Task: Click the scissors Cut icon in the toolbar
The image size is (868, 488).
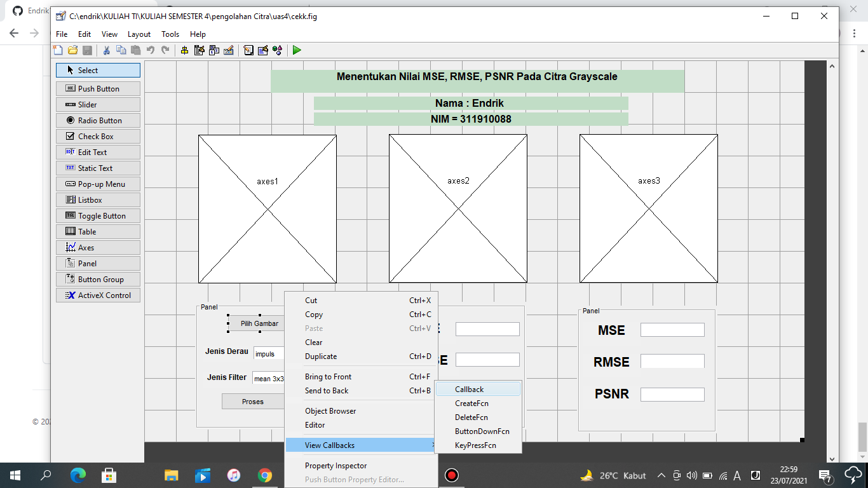Action: [106, 50]
